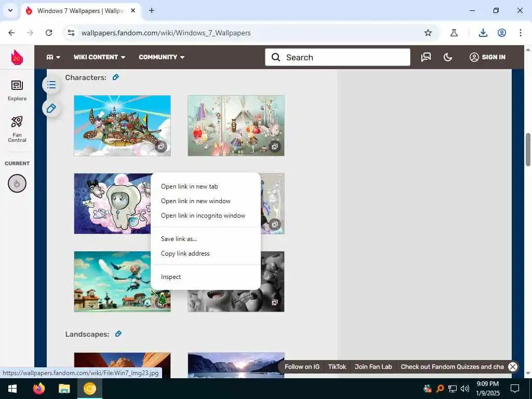532x399 pixels.
Task: Open a new browser tab
Action: [152, 10]
